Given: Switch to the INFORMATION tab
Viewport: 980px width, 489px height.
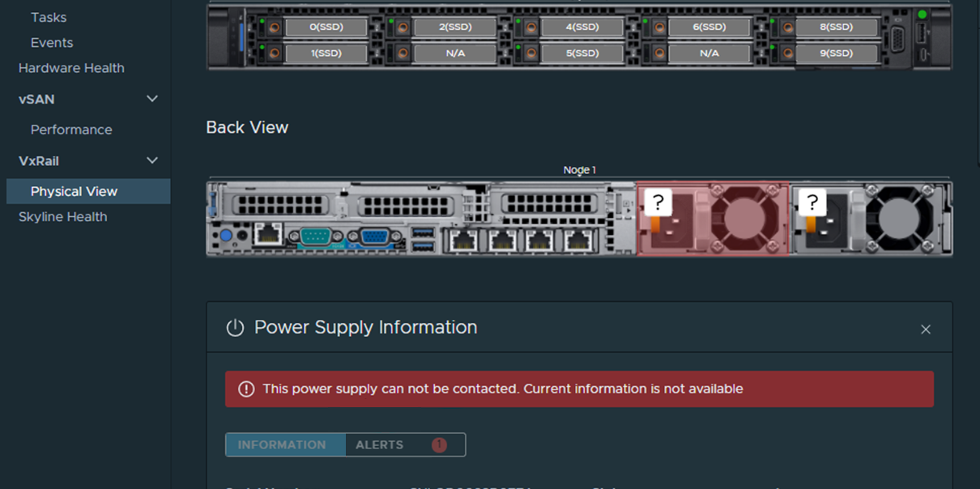Looking at the screenshot, I should (x=284, y=444).
